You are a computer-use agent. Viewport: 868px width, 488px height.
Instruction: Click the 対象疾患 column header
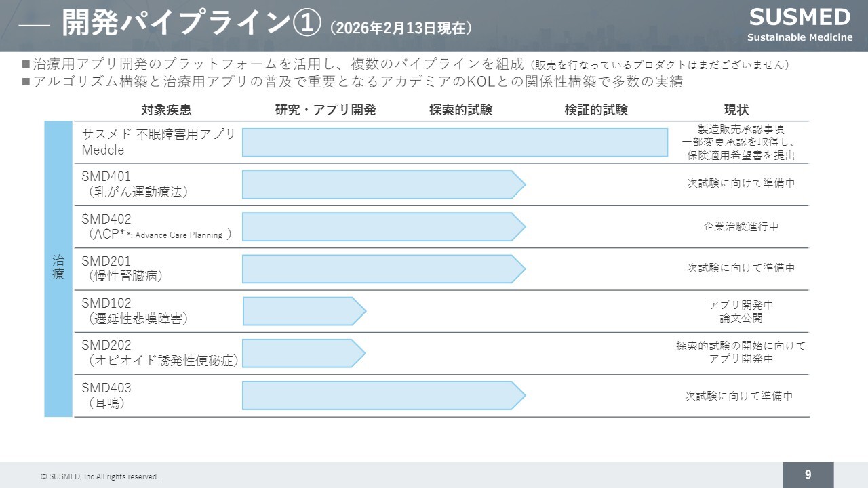pos(166,110)
